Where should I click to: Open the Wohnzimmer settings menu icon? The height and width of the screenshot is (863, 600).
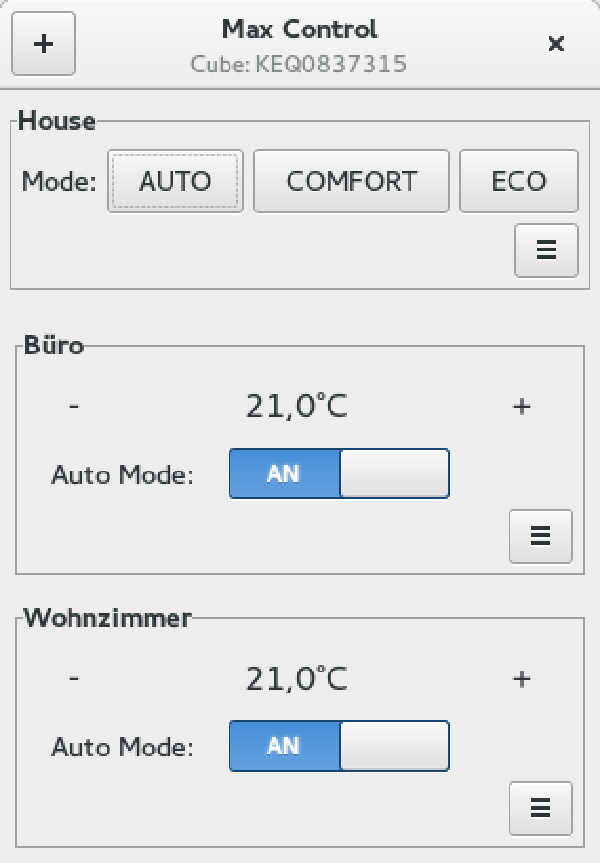pos(540,808)
